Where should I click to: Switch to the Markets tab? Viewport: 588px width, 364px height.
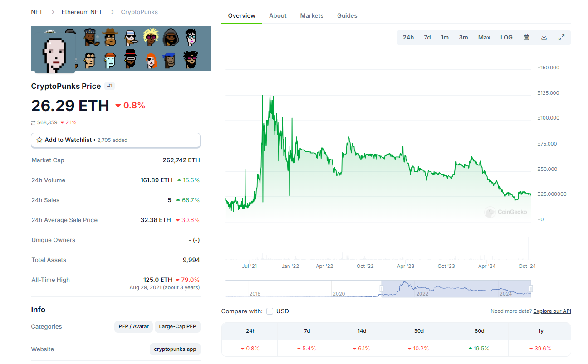312,15
